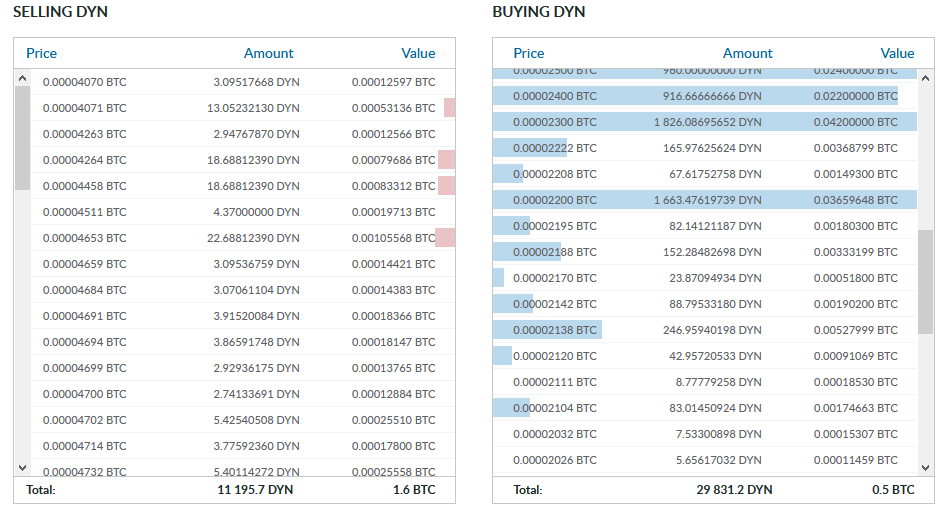Click amount 2.94767870 DYN in sell orders
The image size is (941, 509).
coord(256,134)
